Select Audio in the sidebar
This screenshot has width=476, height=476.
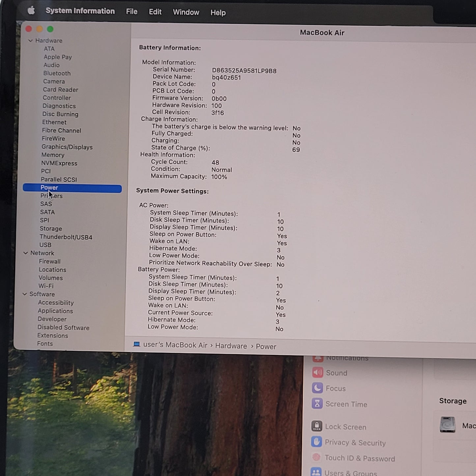coord(51,65)
